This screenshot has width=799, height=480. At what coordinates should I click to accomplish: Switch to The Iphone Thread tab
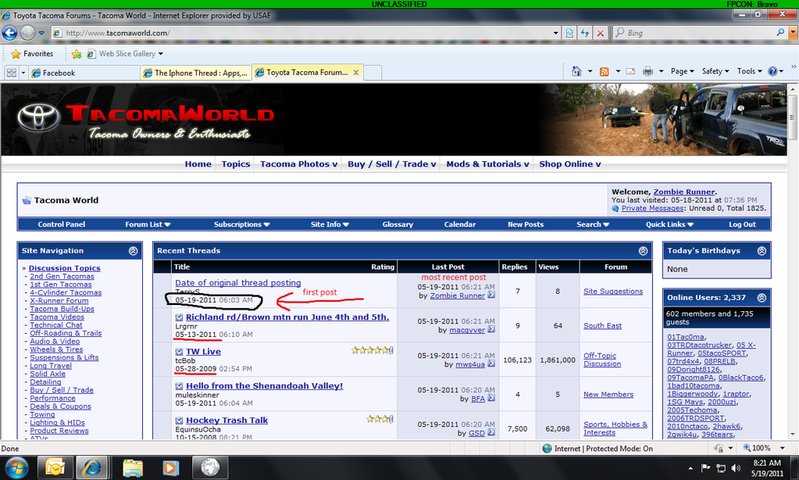tap(196, 73)
